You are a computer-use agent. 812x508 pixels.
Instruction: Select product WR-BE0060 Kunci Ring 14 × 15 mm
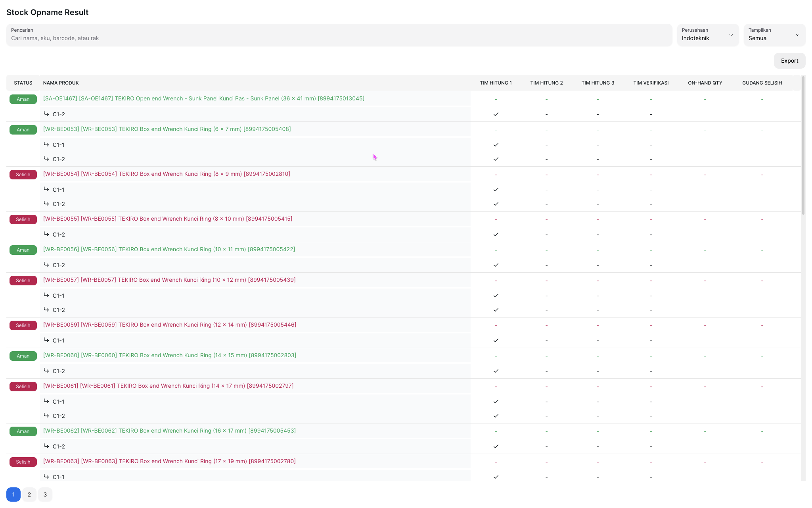[x=170, y=355]
